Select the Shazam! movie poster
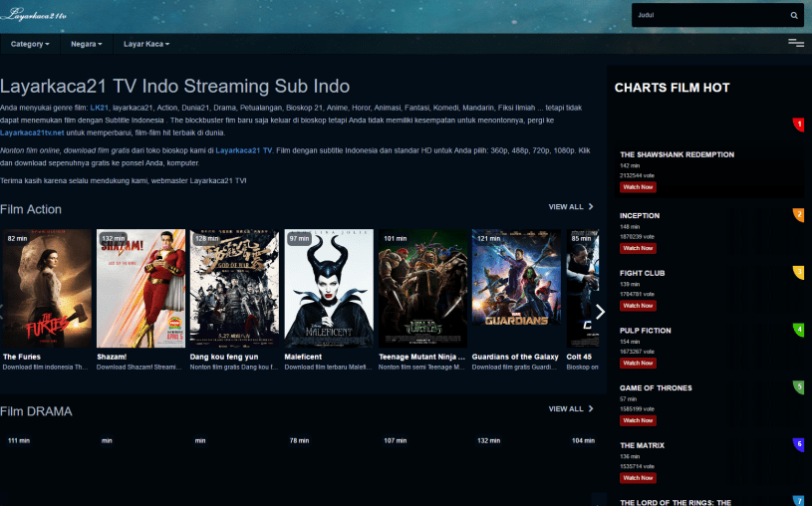The image size is (812, 506). click(x=141, y=288)
